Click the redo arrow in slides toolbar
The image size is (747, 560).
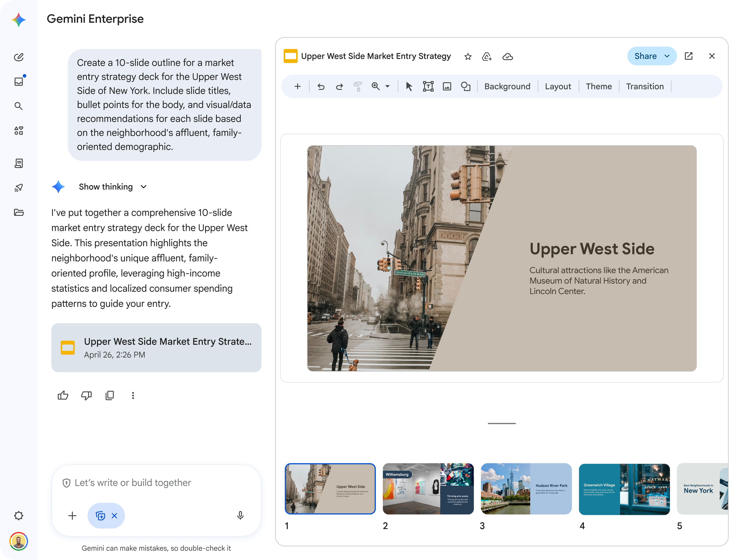coord(339,87)
